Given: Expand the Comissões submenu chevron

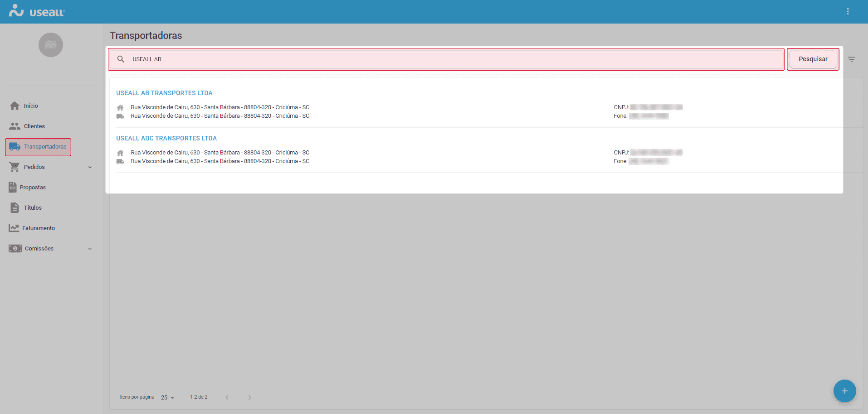Looking at the screenshot, I should click(x=90, y=249).
